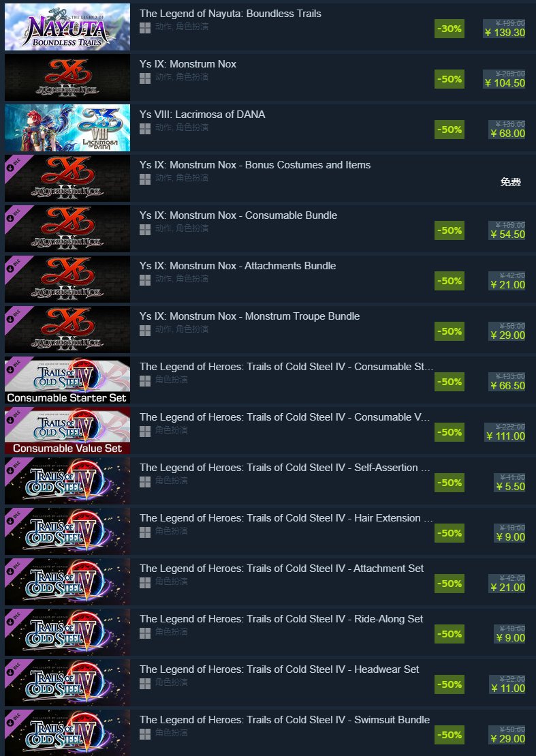536x756 pixels.
Task: Click Windows icon under Headwear Set entry
Action: tap(145, 683)
